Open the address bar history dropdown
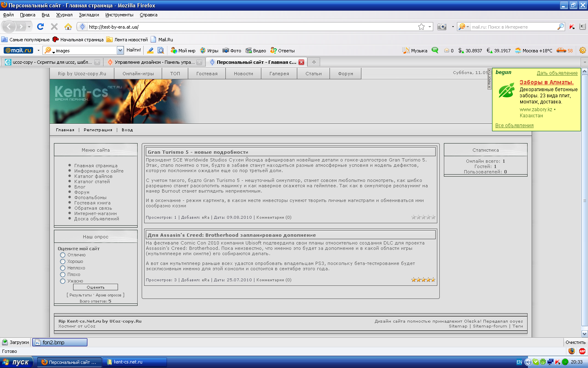Screen dimensions: 588x368 (430, 27)
